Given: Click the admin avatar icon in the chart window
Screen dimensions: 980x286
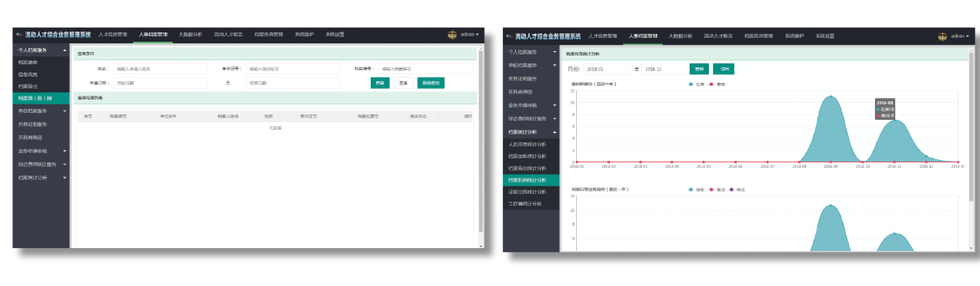Looking at the screenshot, I should pos(942,36).
